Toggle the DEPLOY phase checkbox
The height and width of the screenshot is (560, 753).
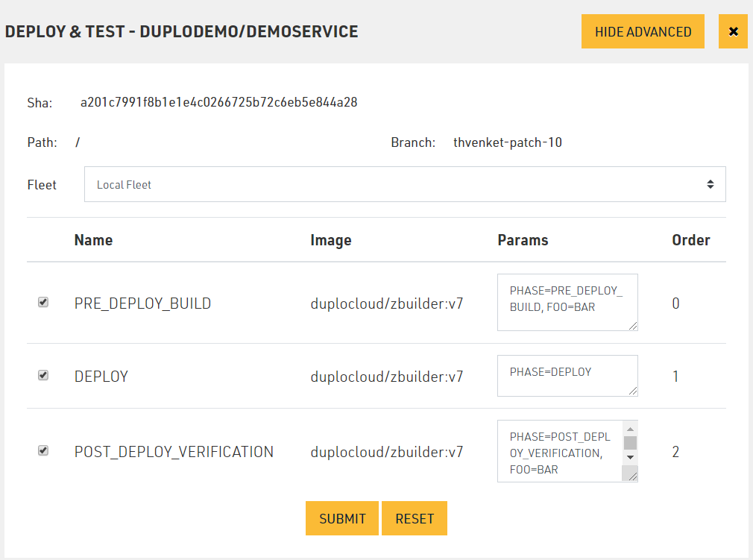pos(43,375)
